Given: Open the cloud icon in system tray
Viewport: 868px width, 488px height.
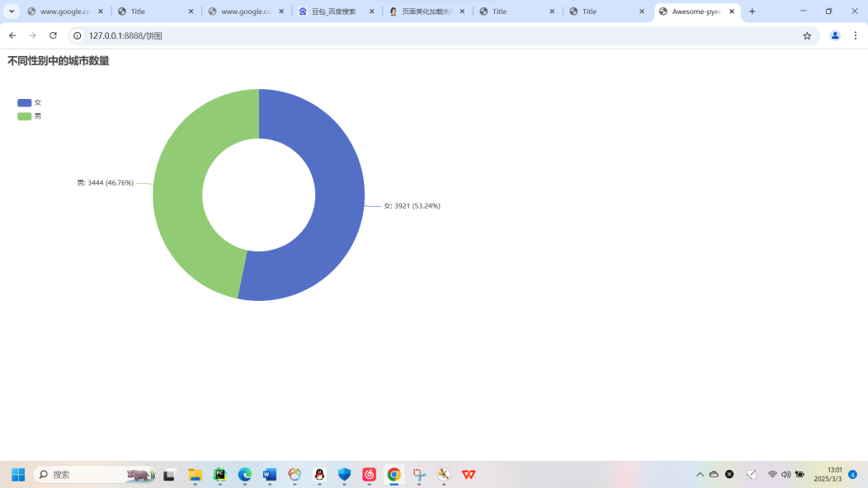Looking at the screenshot, I should point(714,474).
